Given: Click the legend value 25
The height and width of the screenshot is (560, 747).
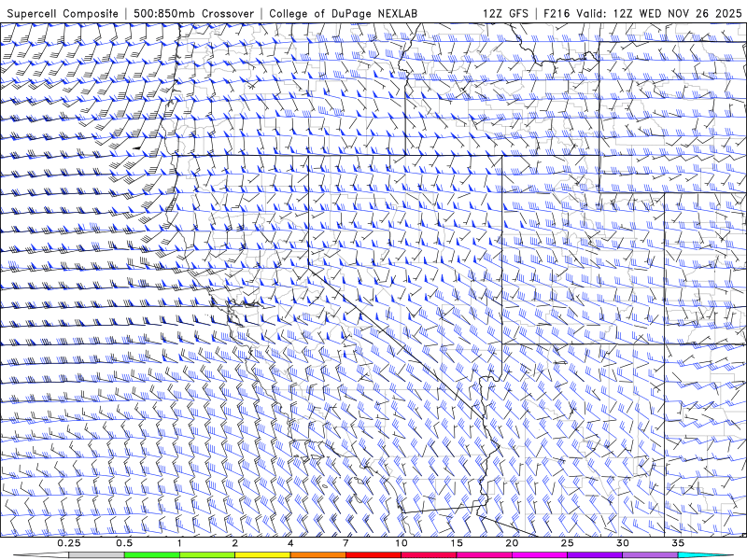Looking at the screenshot, I should click(567, 543).
